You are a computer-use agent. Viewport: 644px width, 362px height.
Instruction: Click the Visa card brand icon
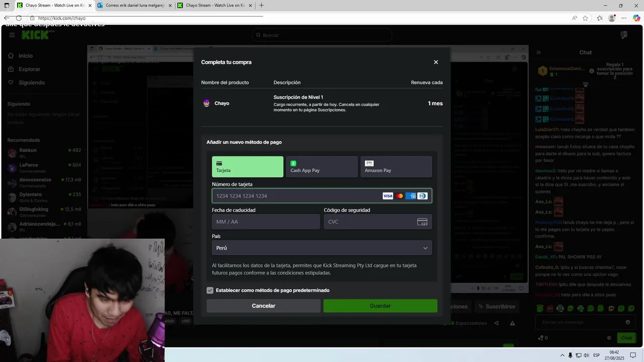387,196
